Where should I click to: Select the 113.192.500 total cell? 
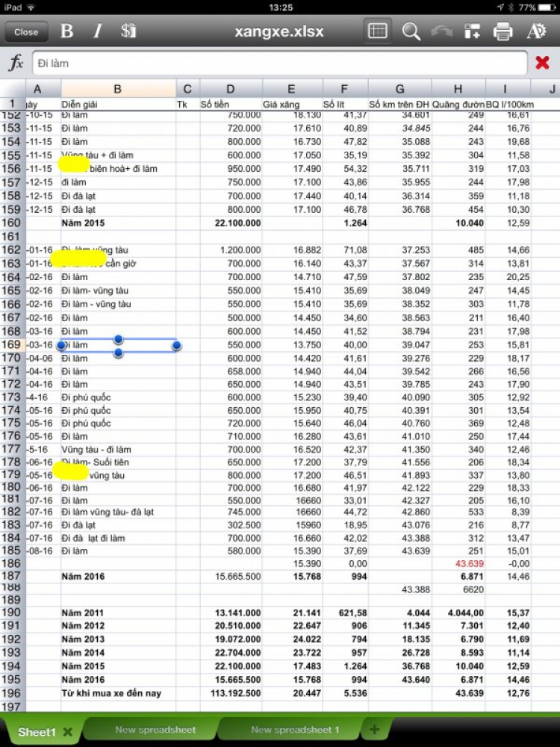pos(231,693)
